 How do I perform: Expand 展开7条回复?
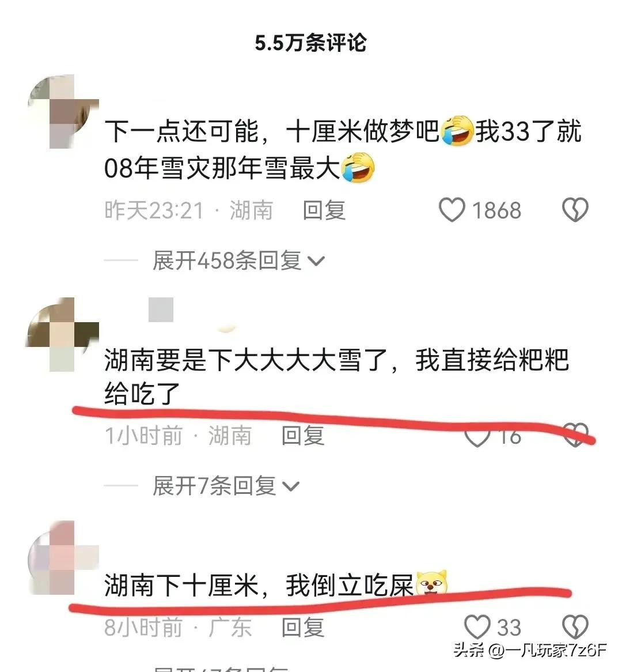226,486
